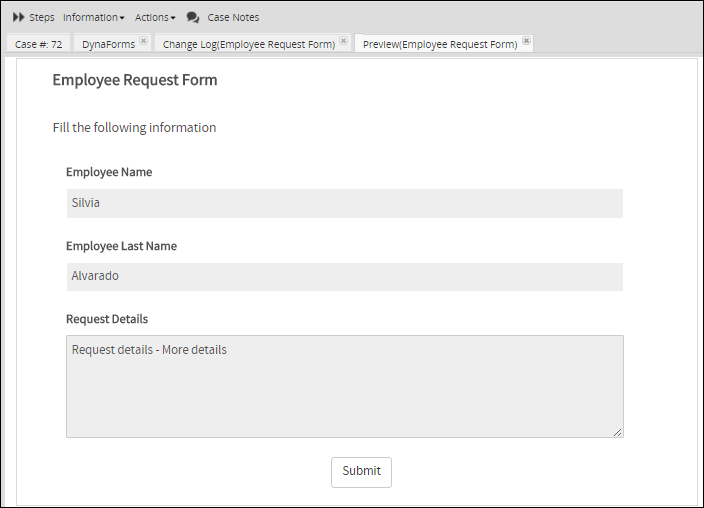Open Case Notes link

coord(233,17)
